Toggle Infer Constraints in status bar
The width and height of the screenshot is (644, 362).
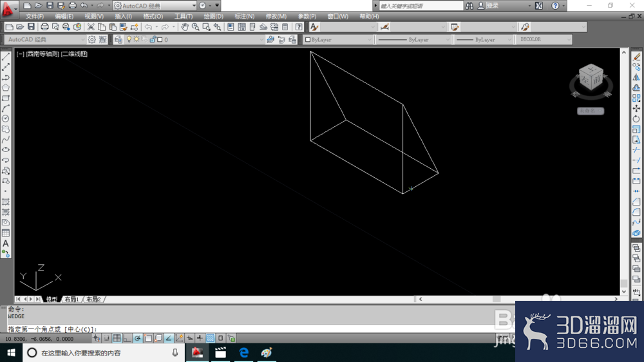click(96, 339)
